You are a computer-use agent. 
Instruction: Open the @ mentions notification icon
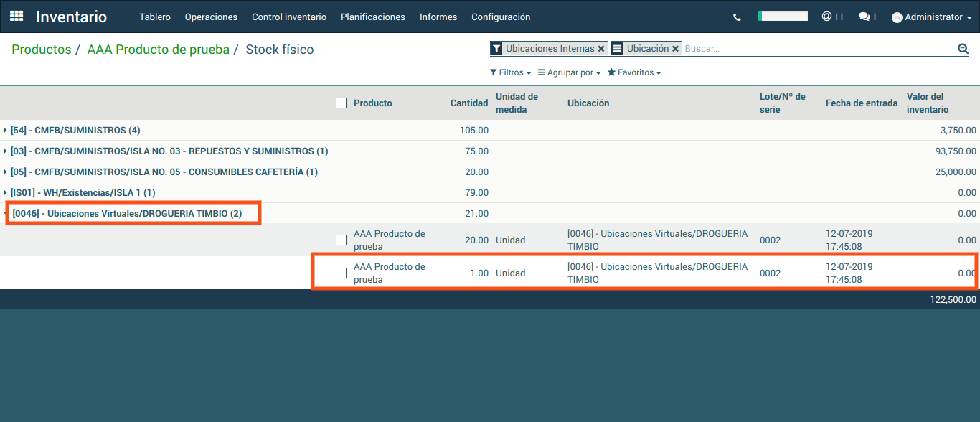click(832, 17)
